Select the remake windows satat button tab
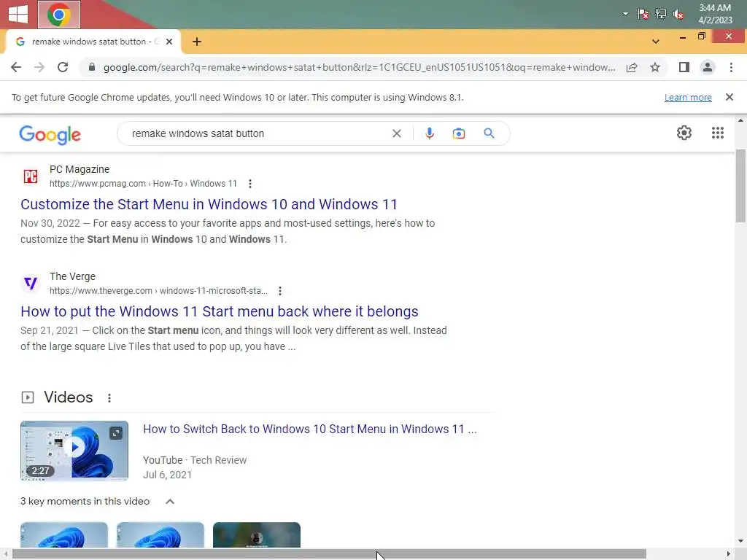 click(93, 42)
